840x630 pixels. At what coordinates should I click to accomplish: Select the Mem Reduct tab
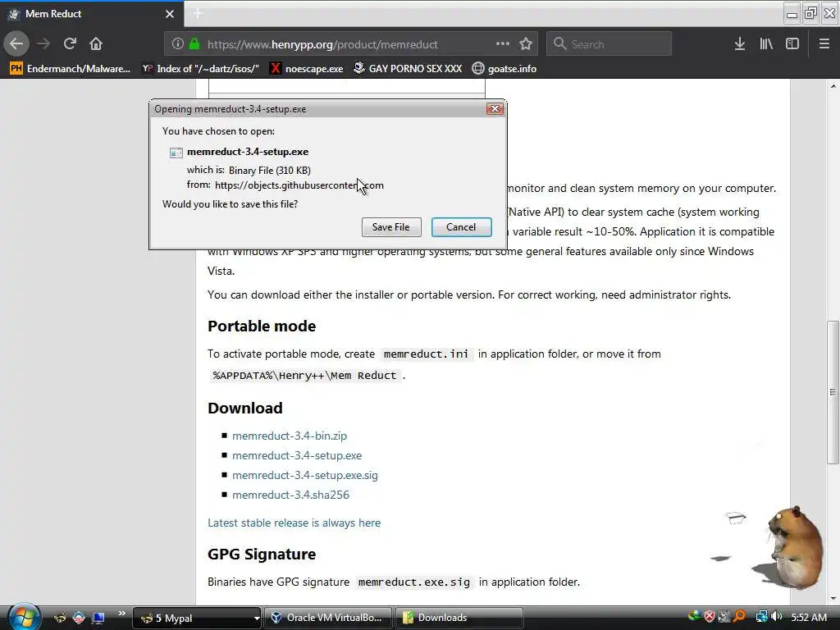point(92,14)
